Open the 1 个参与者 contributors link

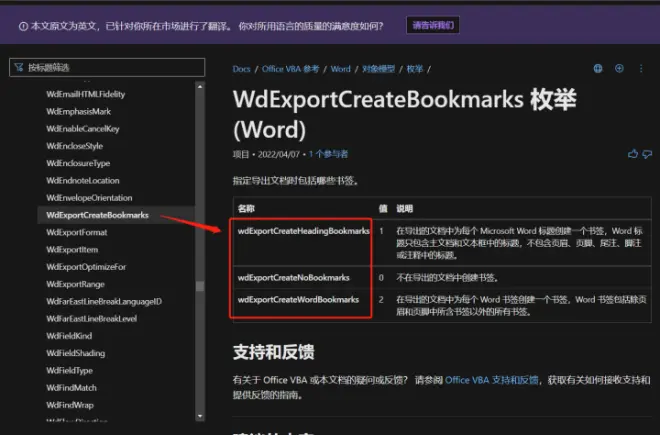click(x=328, y=154)
